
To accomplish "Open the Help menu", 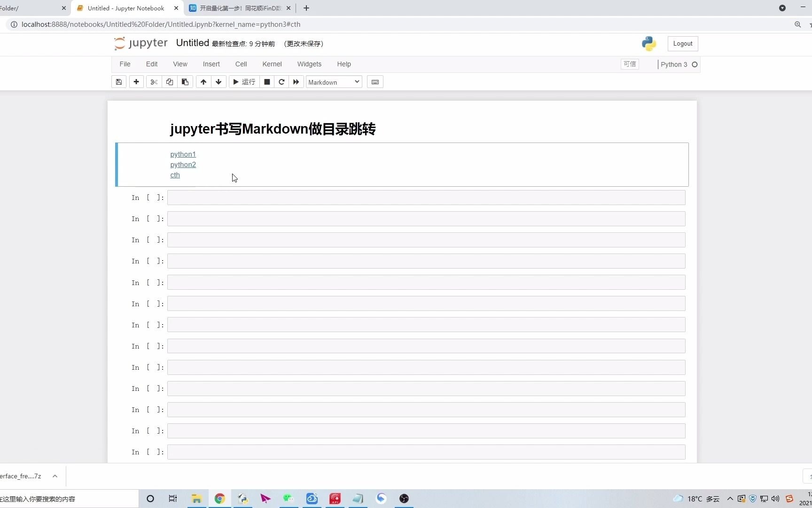I will pos(344,64).
